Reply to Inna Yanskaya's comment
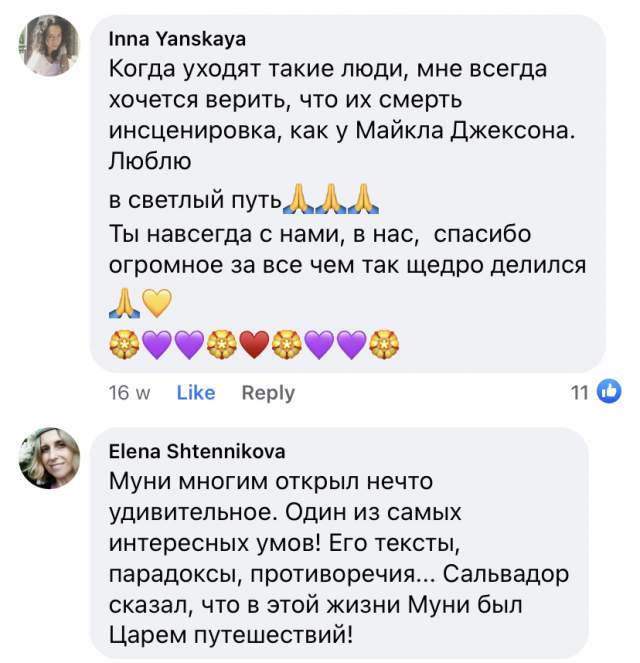The height and width of the screenshot is (663, 640). (x=268, y=393)
